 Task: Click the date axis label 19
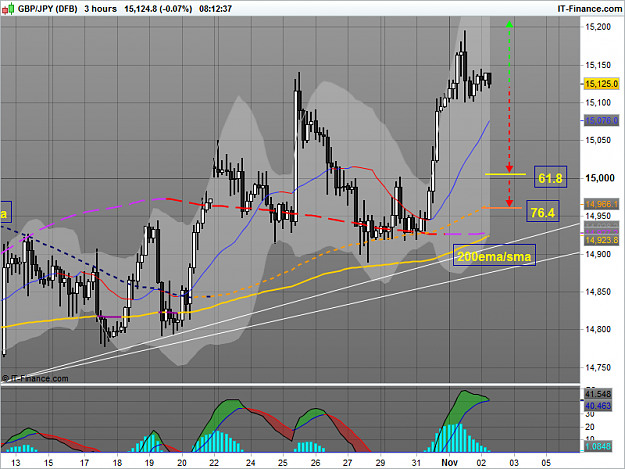coord(149,463)
